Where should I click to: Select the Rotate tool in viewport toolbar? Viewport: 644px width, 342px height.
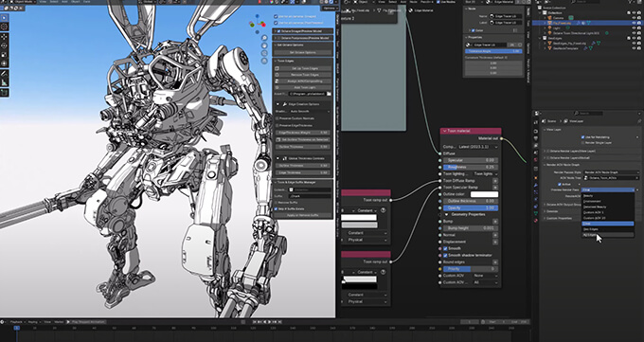[4, 45]
